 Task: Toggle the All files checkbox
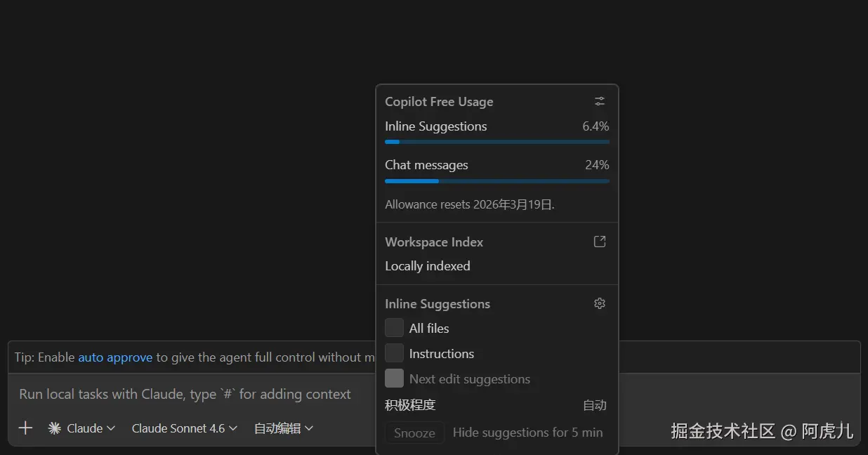coord(395,328)
